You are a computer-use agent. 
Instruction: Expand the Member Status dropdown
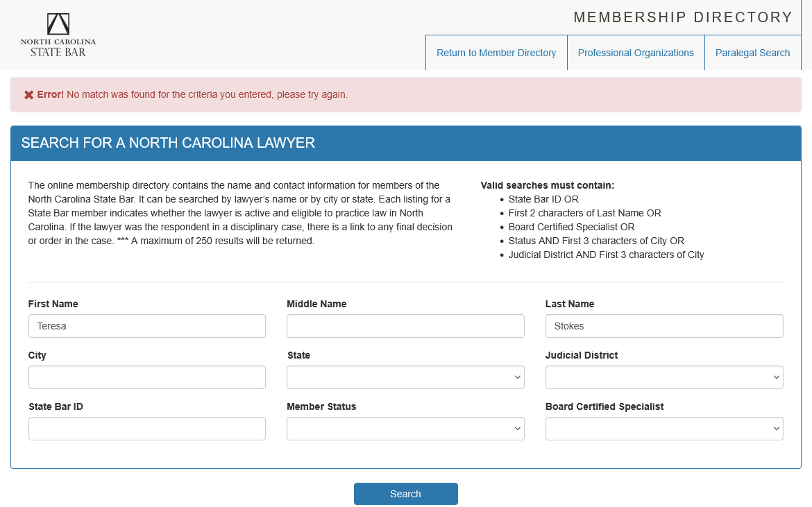[405, 429]
